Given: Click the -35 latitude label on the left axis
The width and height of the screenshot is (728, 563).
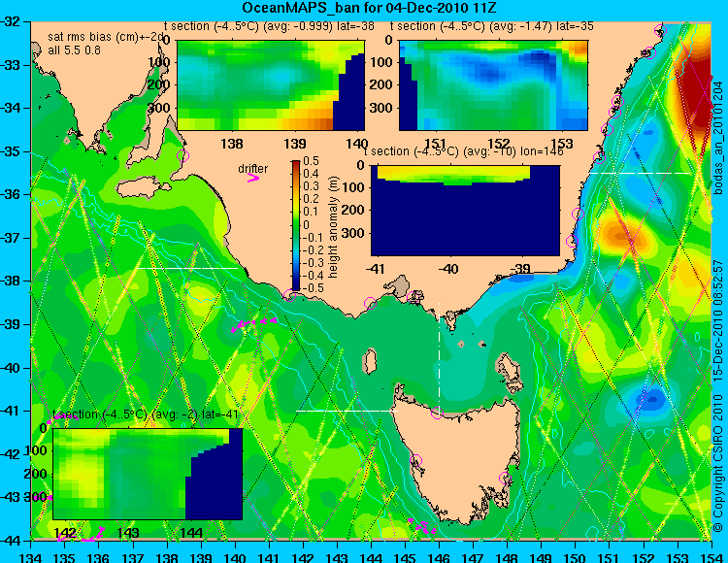Looking at the screenshot, I should [x=11, y=151].
